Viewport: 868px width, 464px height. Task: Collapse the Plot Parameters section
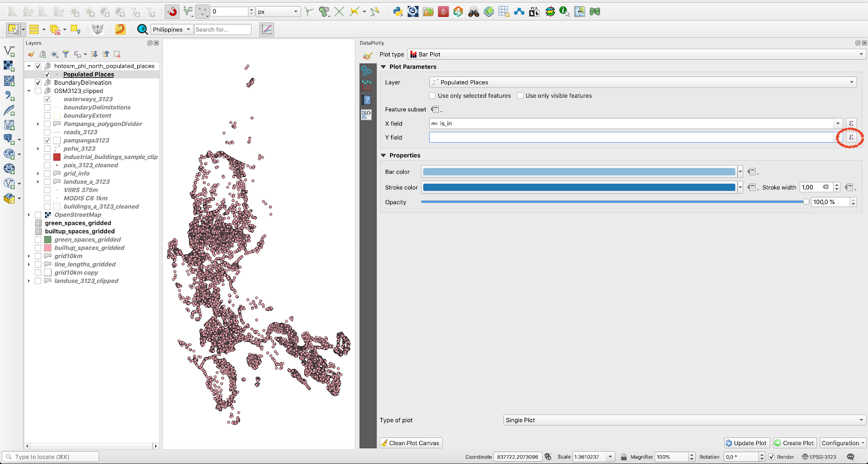(384, 67)
